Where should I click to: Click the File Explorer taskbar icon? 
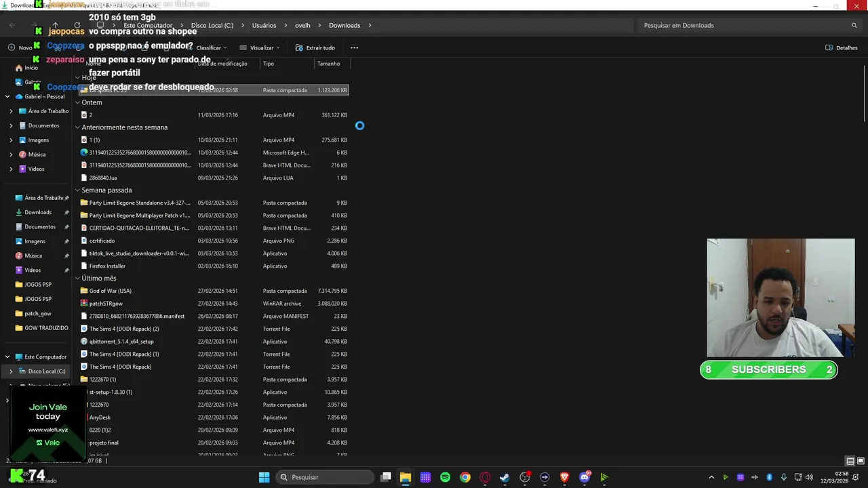tap(406, 477)
